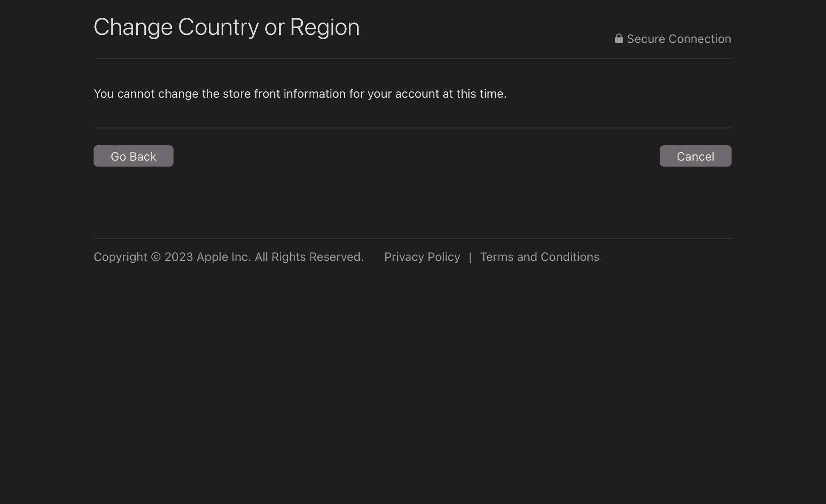Click the divider line below the heading
The height and width of the screenshot is (504, 826).
pyautogui.click(x=412, y=58)
